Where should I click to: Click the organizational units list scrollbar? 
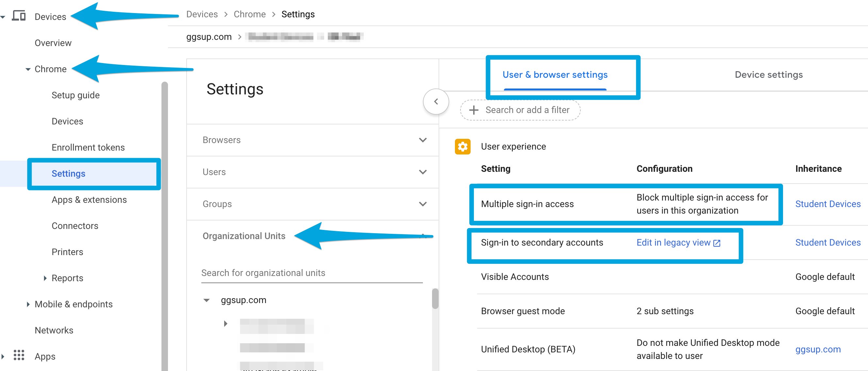point(435,298)
